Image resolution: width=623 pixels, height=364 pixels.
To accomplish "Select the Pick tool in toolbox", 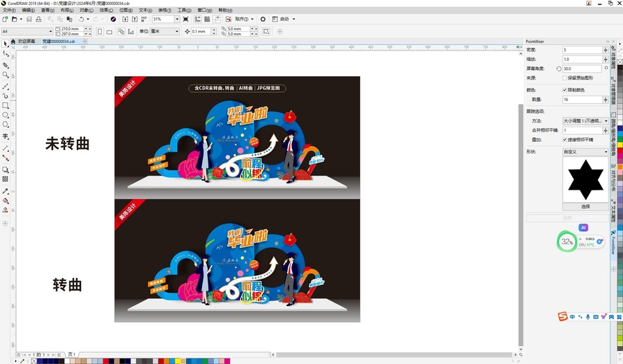I will pyautogui.click(x=5, y=44).
